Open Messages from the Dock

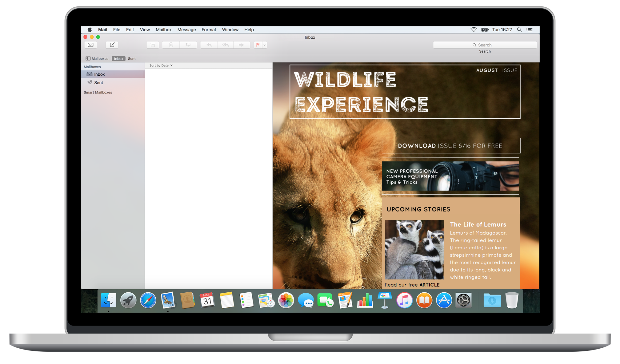(x=306, y=300)
